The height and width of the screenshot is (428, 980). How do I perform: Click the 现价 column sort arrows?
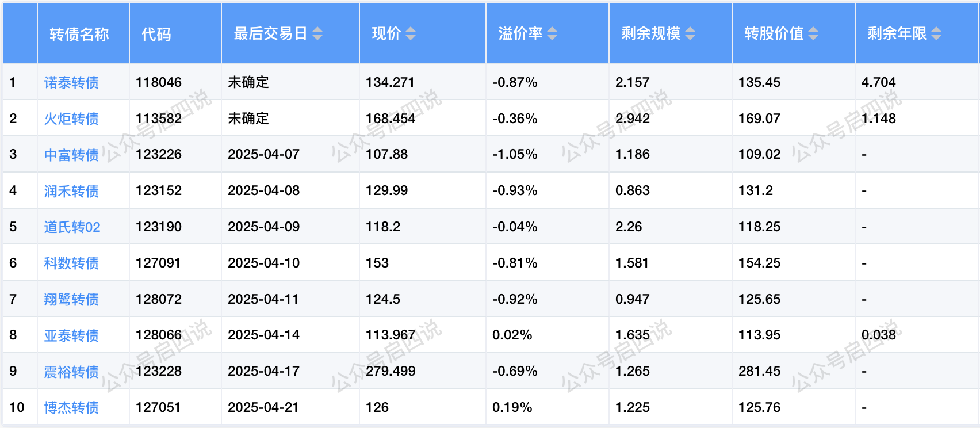click(x=410, y=34)
